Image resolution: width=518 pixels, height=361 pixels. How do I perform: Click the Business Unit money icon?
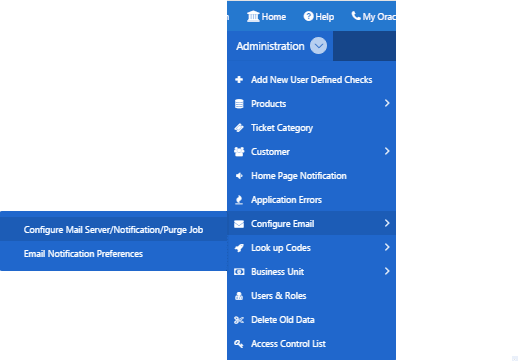239,272
